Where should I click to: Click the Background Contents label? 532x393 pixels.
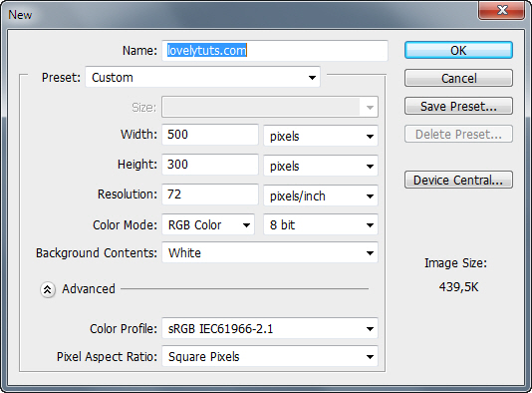click(x=97, y=253)
